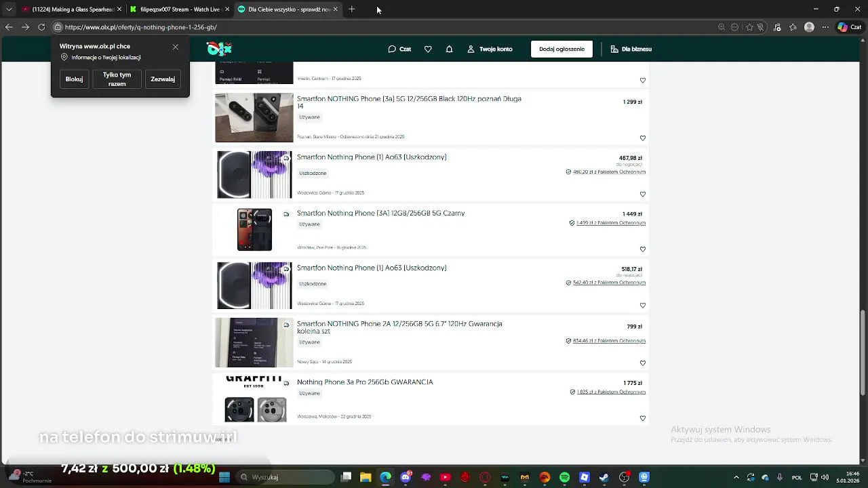
Task: Open YouTube app from the taskbar
Action: click(446, 477)
